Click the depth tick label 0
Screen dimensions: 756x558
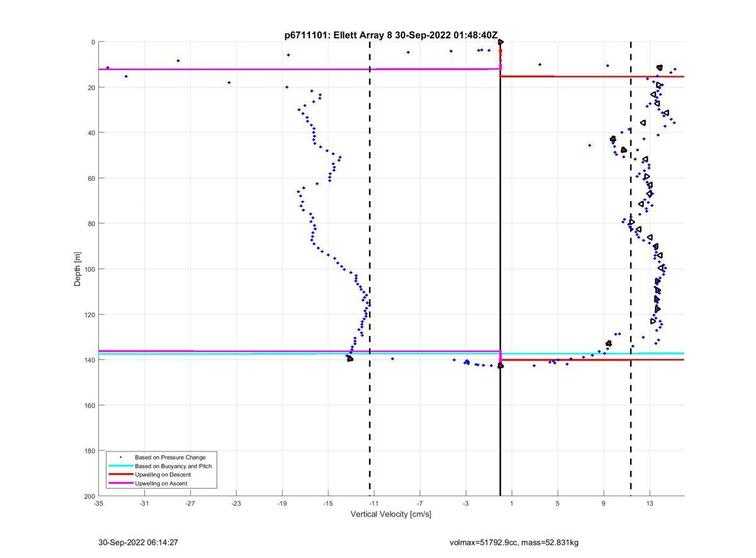pyautogui.click(x=93, y=42)
